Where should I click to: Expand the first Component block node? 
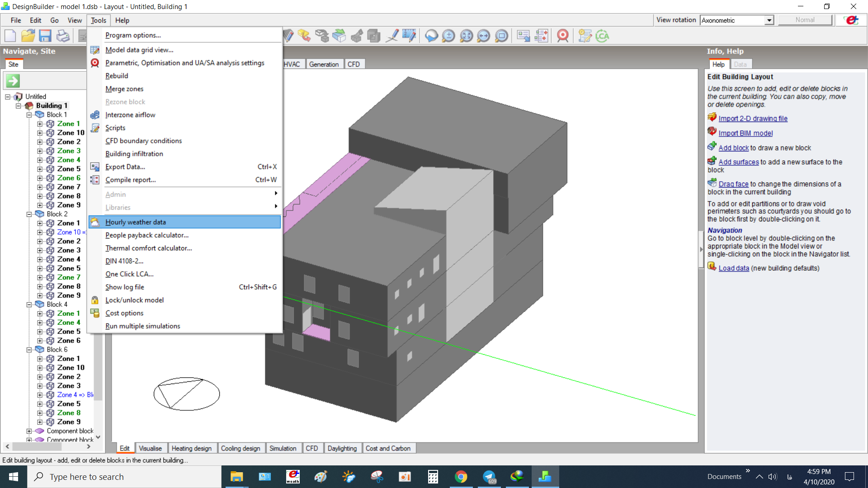click(x=29, y=431)
